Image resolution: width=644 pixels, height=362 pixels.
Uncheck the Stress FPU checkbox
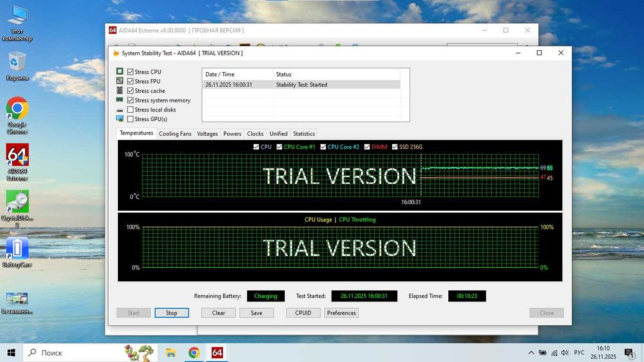coord(130,81)
